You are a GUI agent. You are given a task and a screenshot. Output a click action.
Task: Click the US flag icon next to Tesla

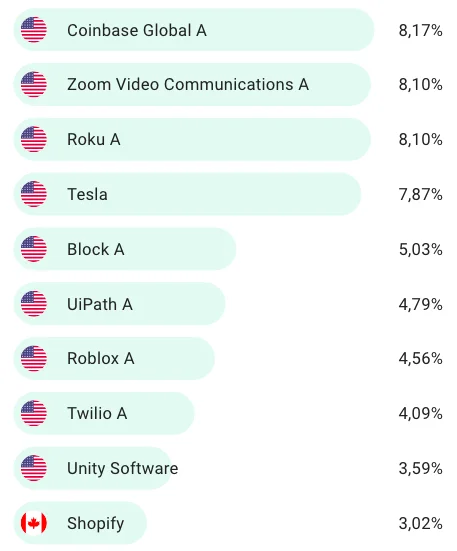[34, 194]
